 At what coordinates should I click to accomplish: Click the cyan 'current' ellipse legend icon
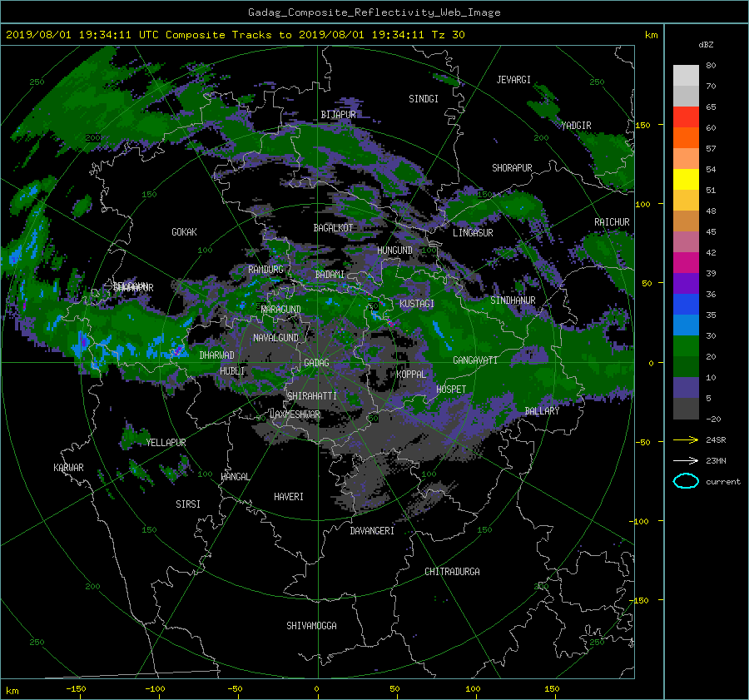686,481
